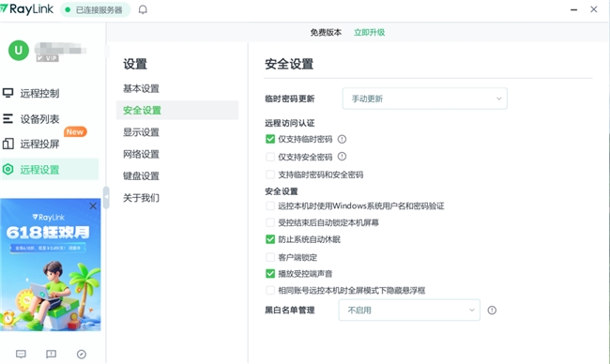Uncheck 防止系统自动休眠 option
Screen dimensions: 610x364
(x=270, y=239)
